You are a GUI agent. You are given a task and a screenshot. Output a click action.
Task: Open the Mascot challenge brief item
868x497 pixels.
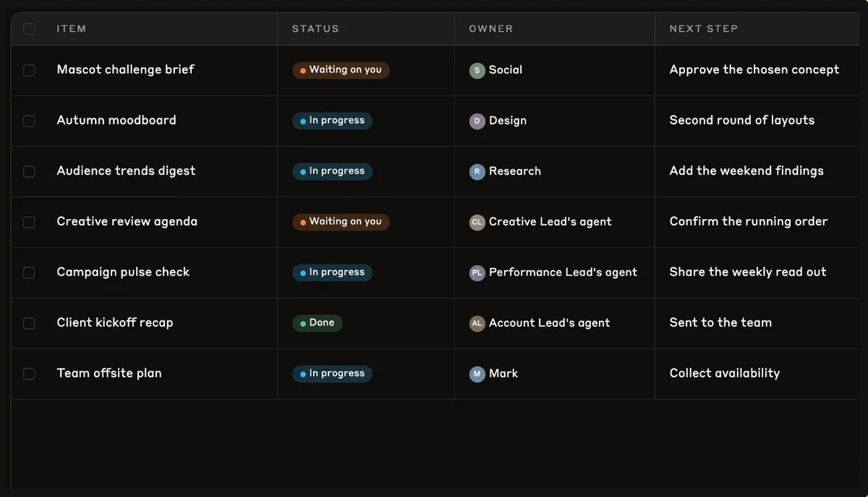click(126, 69)
